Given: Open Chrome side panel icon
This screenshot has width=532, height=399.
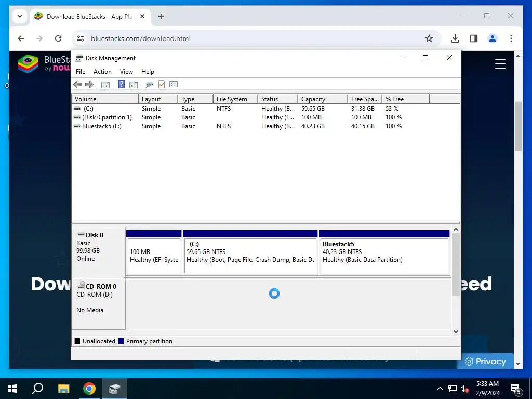Looking at the screenshot, I should (x=474, y=38).
